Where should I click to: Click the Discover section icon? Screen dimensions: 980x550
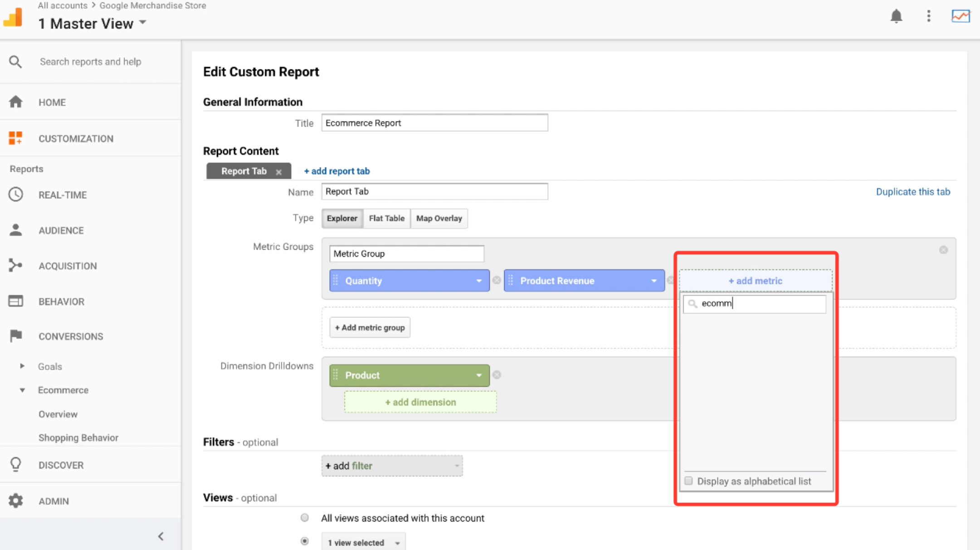pos(16,465)
